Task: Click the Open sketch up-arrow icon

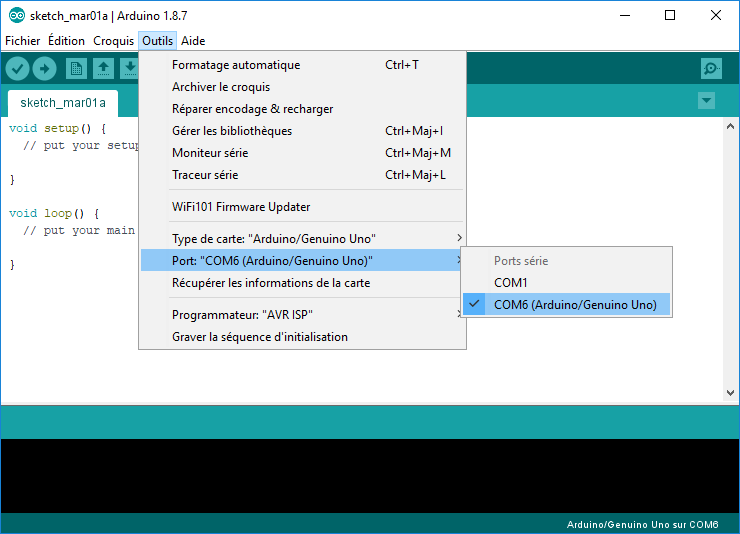Action: point(103,69)
